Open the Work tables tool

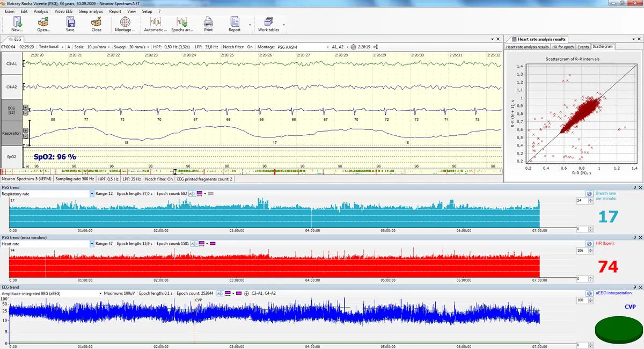pyautogui.click(x=268, y=23)
